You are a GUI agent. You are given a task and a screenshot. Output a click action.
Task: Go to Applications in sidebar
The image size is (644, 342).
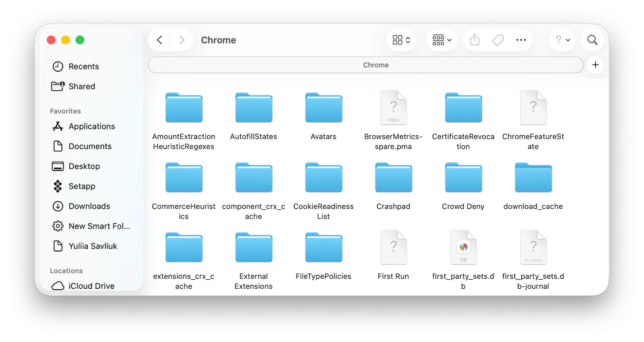tap(91, 126)
